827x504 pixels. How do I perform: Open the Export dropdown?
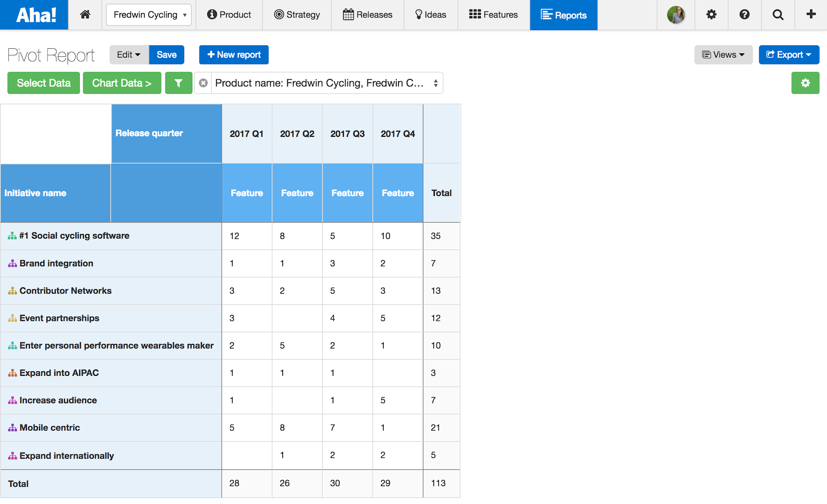tap(788, 55)
